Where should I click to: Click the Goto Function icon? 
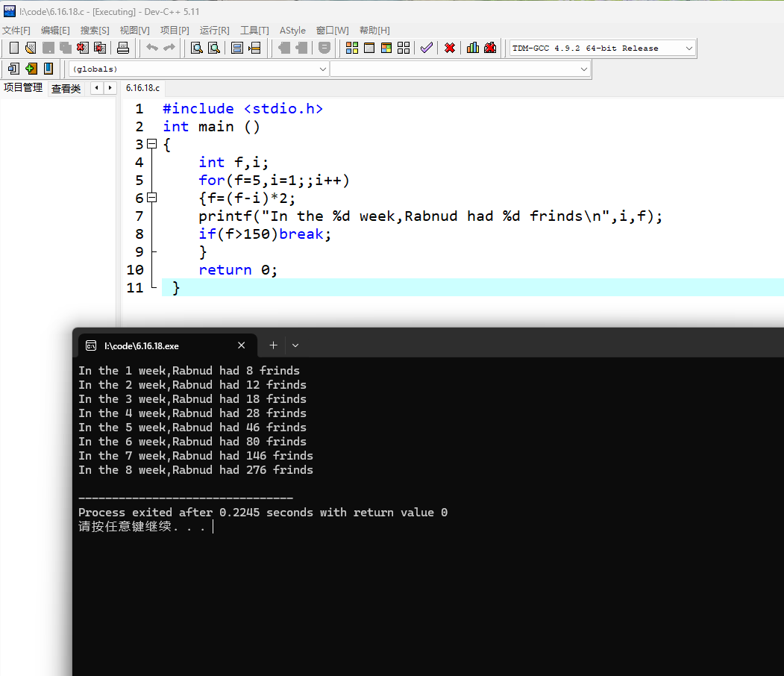point(237,48)
